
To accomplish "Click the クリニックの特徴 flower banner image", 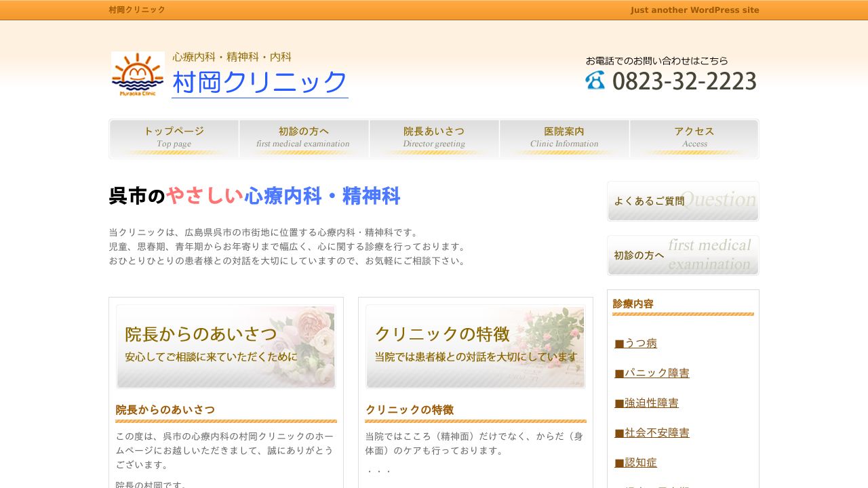I will click(x=475, y=346).
